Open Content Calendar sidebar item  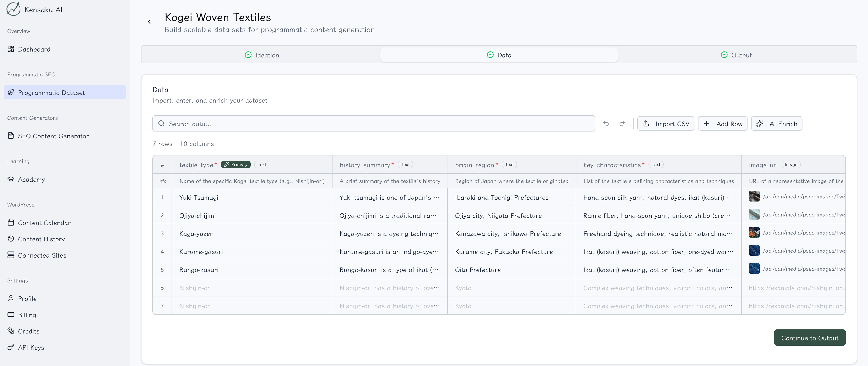[44, 223]
